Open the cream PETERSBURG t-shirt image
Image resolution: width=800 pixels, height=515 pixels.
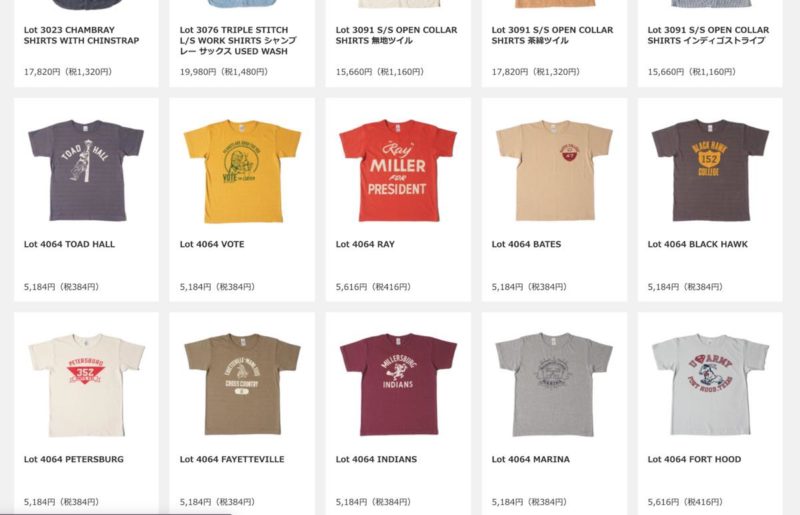(x=86, y=385)
